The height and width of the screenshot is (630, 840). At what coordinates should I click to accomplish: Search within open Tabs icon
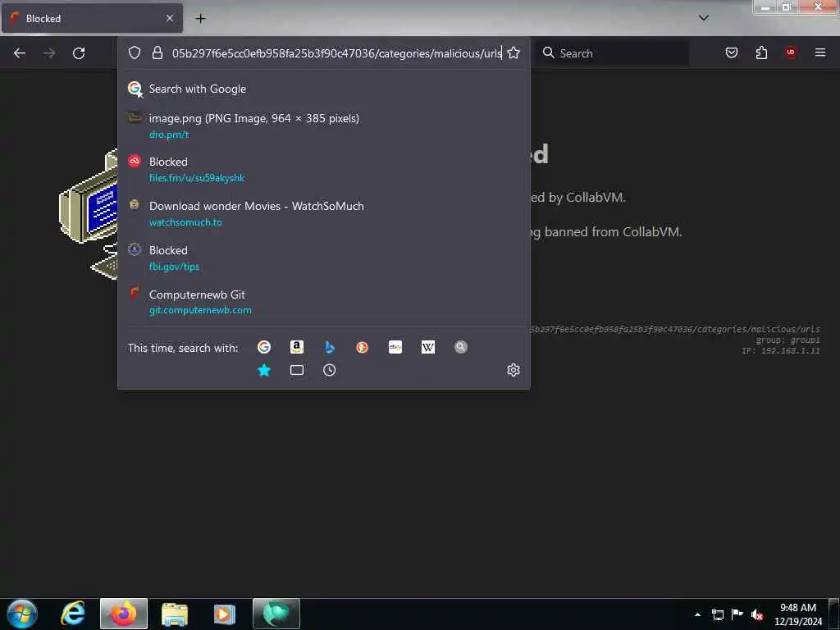[x=297, y=370]
